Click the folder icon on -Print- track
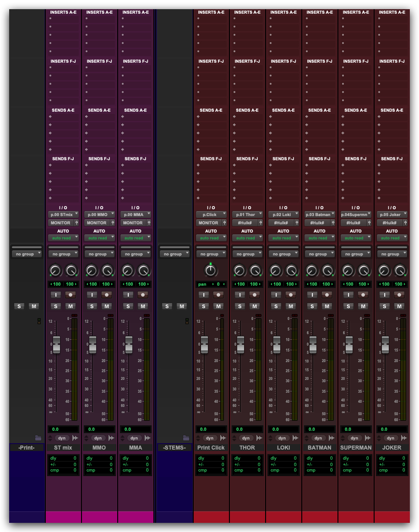Screen dimensions: 419x532 click(38, 438)
